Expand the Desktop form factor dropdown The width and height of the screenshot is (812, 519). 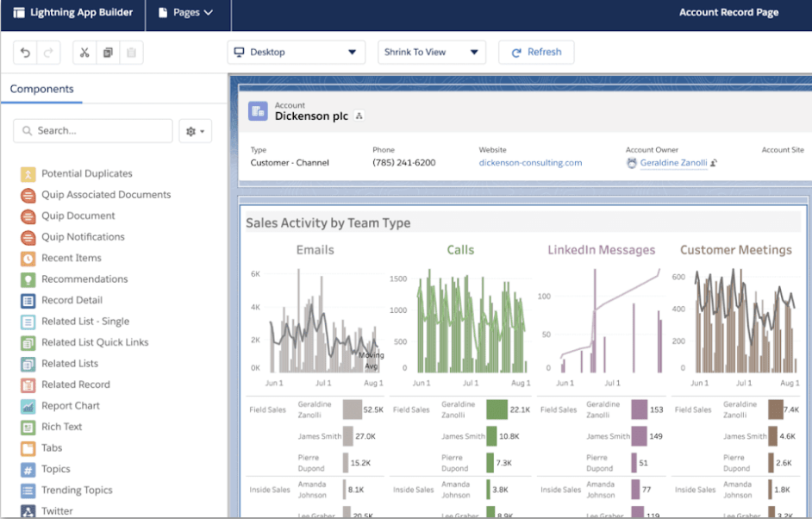pos(296,53)
